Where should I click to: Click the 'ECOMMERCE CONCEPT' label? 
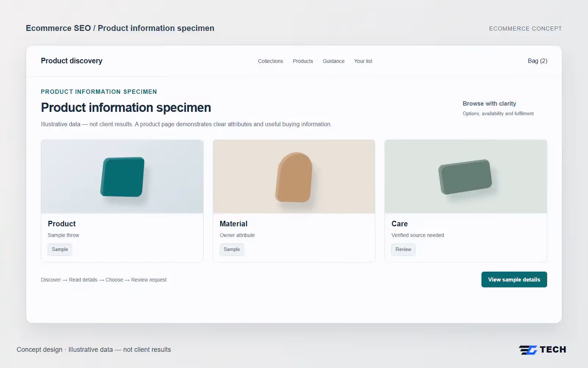point(526,29)
